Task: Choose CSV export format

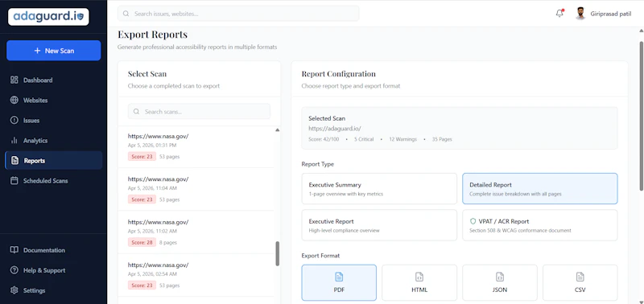Action: coord(580,282)
